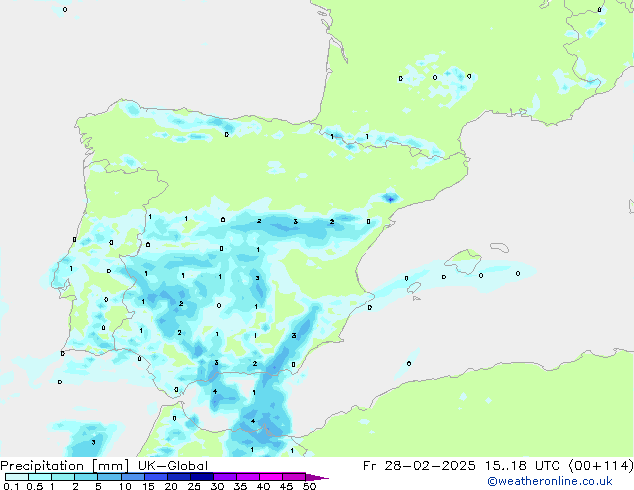Click the legend value '40'
This screenshot has height=490, width=634.
263,486
